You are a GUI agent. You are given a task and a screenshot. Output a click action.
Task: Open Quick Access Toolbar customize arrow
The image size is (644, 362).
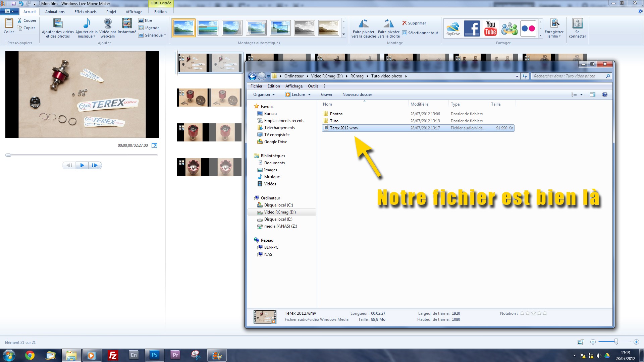35,4
